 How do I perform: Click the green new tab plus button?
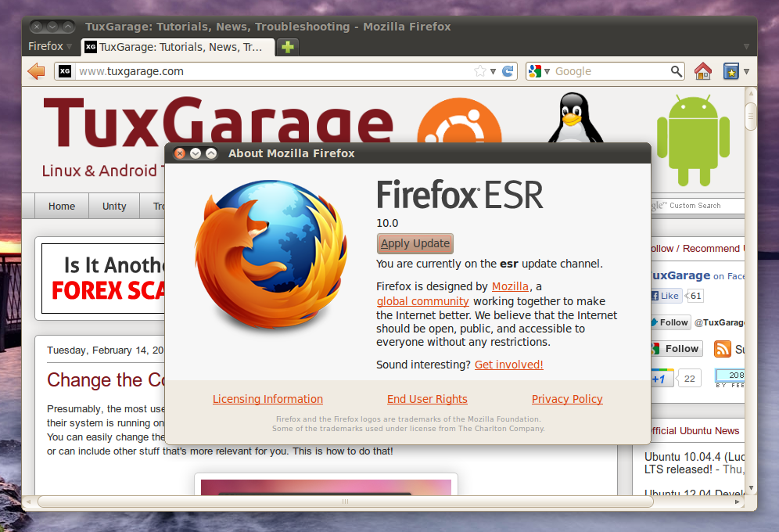288,47
